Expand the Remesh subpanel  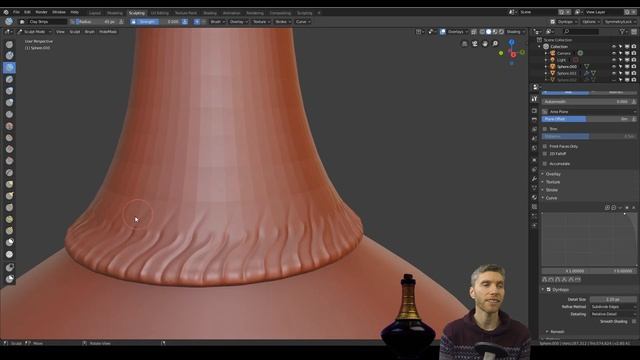(x=557, y=332)
